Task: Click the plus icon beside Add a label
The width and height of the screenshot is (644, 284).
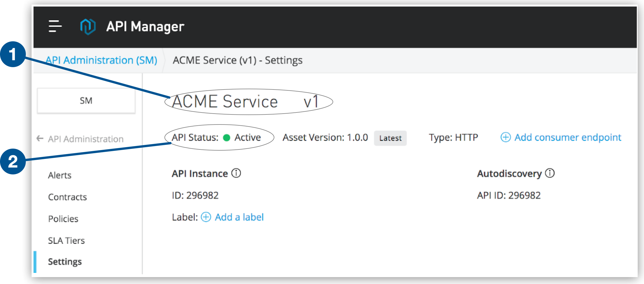Action: (206, 217)
